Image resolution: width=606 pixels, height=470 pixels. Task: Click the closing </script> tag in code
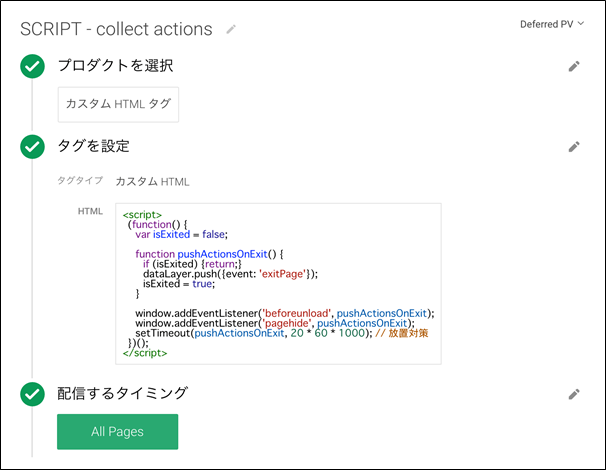pyautogui.click(x=144, y=353)
